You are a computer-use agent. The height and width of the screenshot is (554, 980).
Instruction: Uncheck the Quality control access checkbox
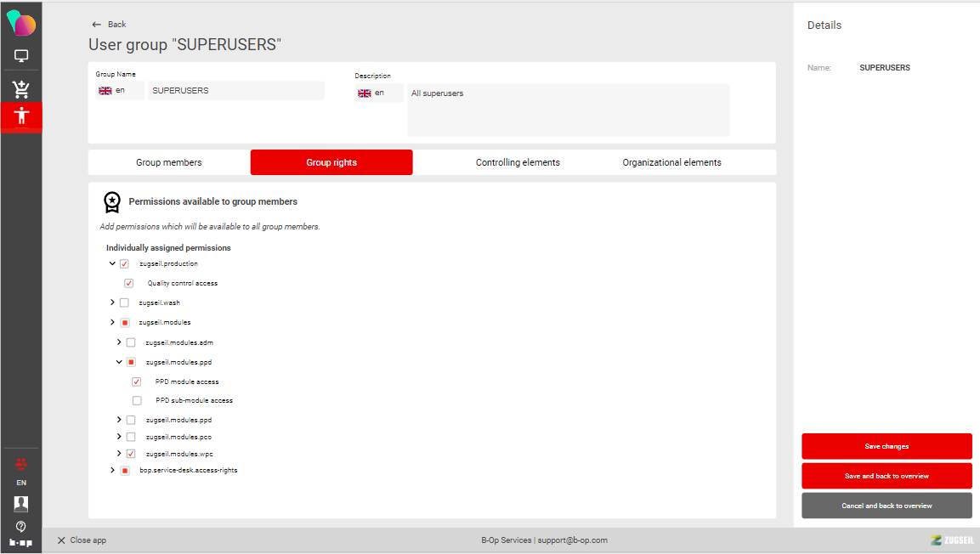pos(129,283)
